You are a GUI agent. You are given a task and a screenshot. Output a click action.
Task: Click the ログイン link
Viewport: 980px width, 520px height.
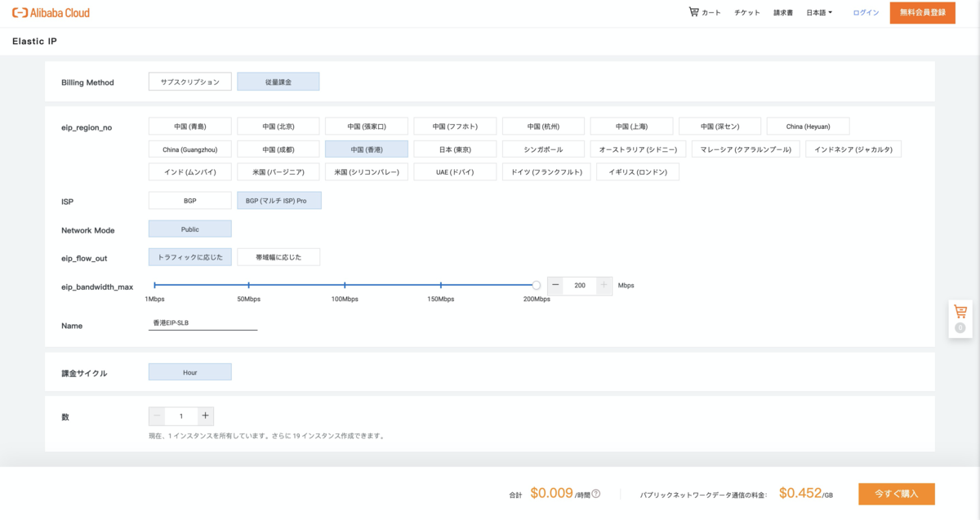coord(866,13)
